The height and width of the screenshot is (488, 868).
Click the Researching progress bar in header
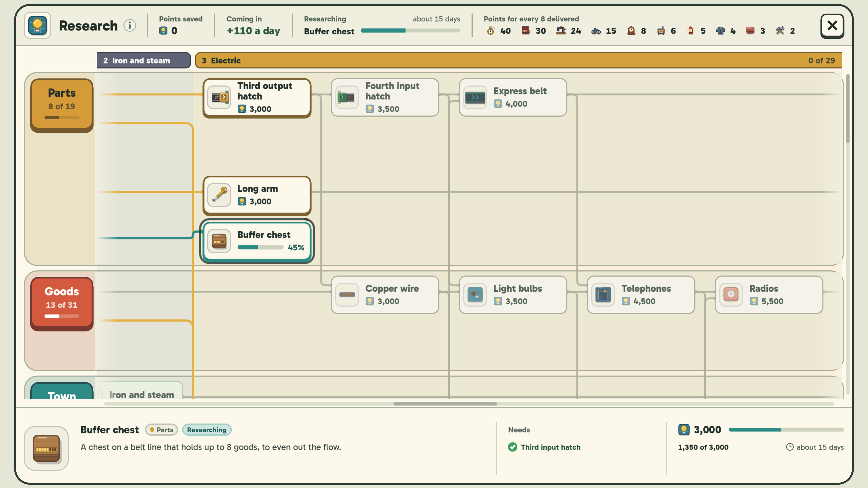(x=410, y=31)
